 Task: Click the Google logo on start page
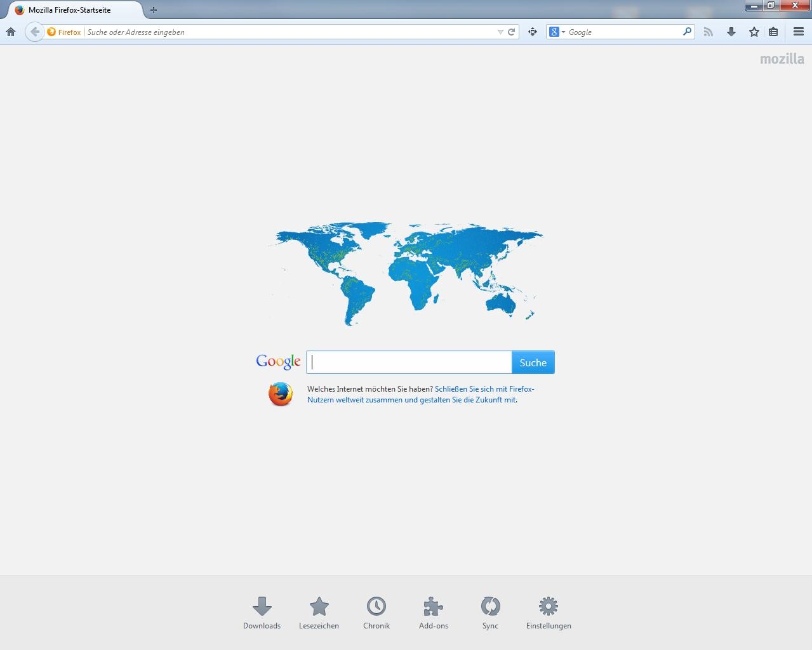tap(278, 362)
